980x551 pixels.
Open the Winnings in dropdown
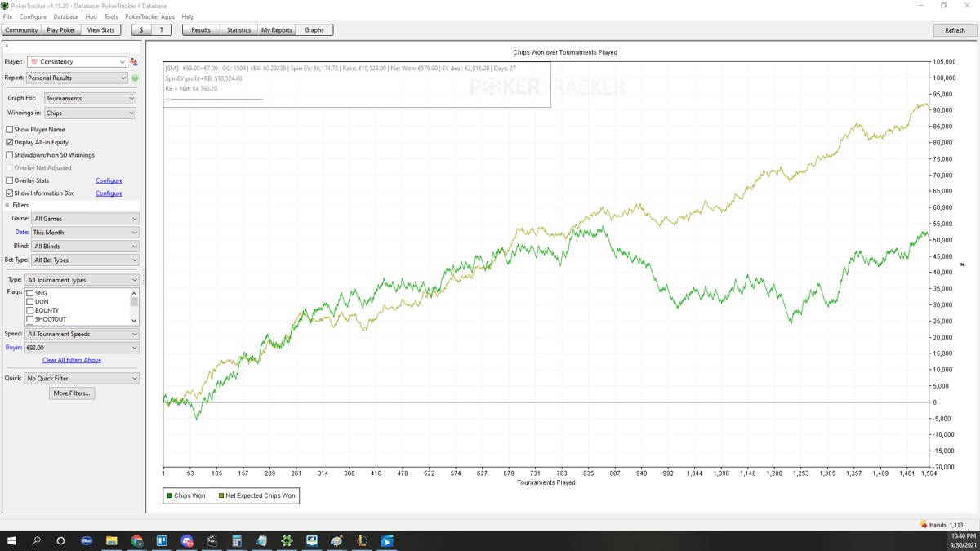pos(90,113)
